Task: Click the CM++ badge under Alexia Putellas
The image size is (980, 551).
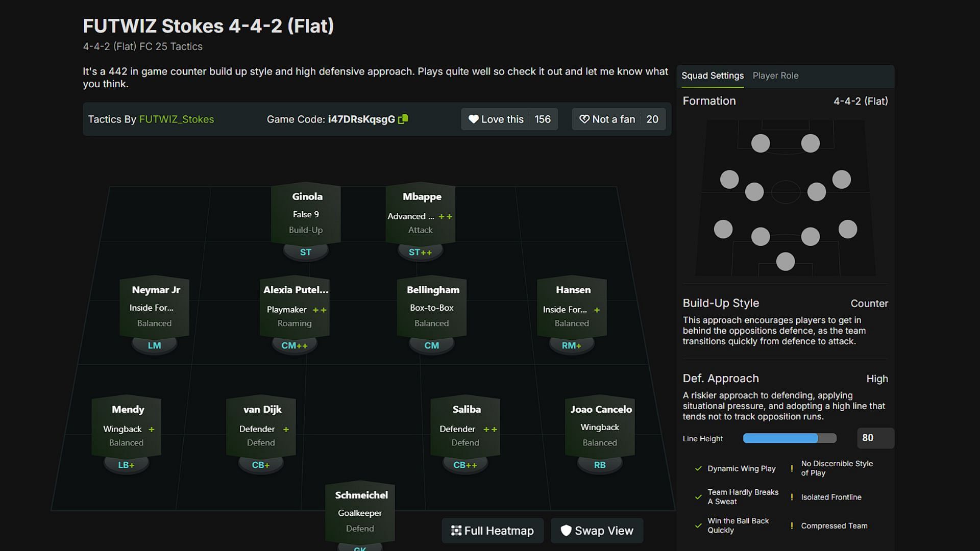Action: tap(295, 345)
